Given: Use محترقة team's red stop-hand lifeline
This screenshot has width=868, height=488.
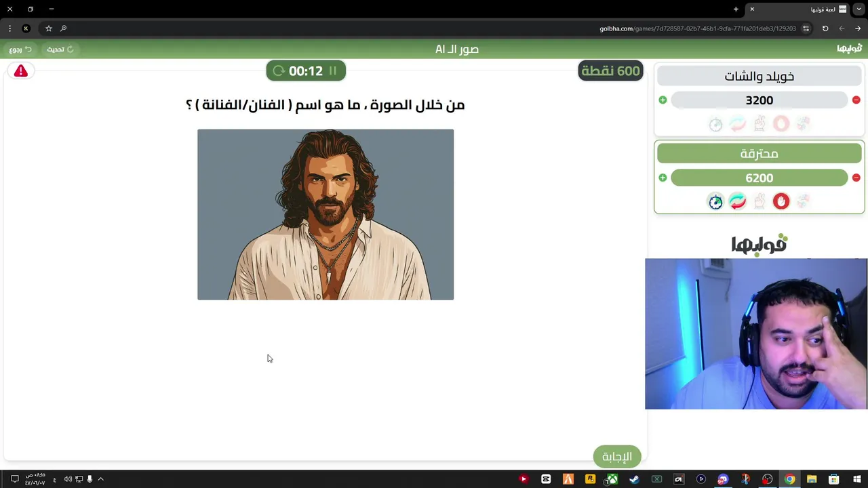Looking at the screenshot, I should coord(781,201).
